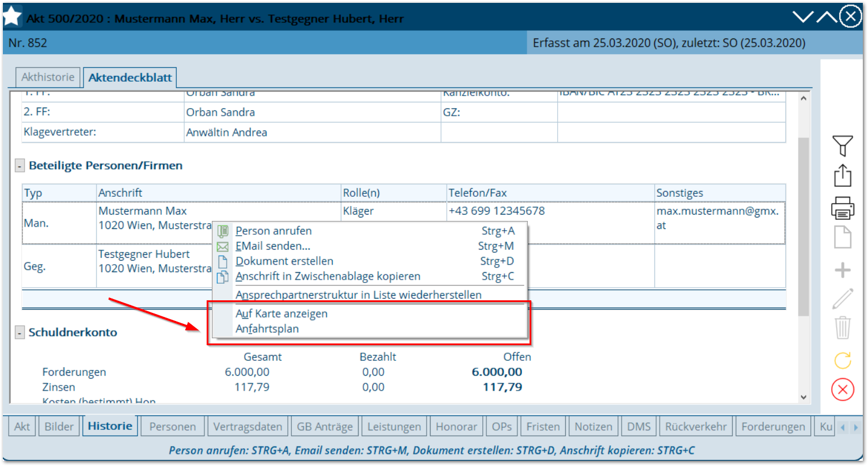
Task: Open the OPs bottom tab
Action: (502, 427)
